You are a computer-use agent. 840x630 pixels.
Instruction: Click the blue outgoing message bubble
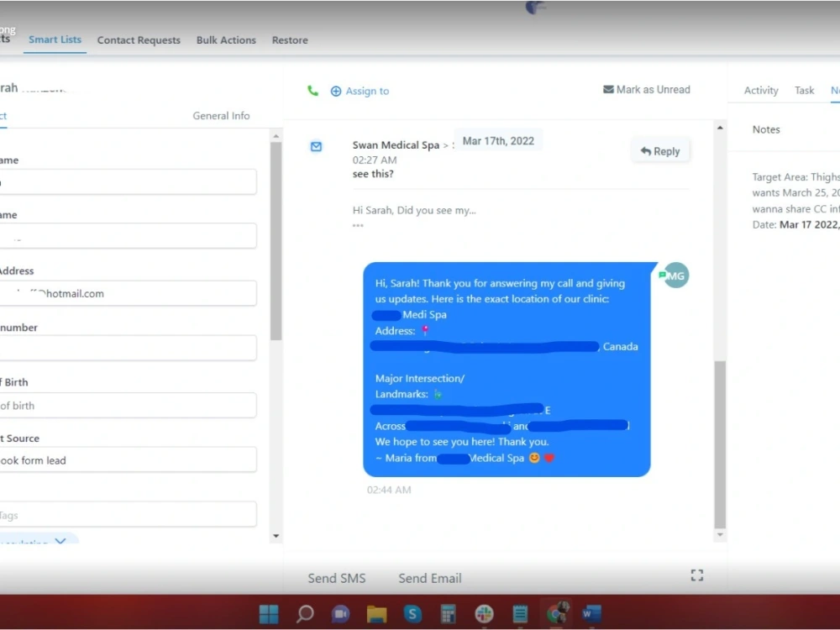pyautogui.click(x=507, y=370)
